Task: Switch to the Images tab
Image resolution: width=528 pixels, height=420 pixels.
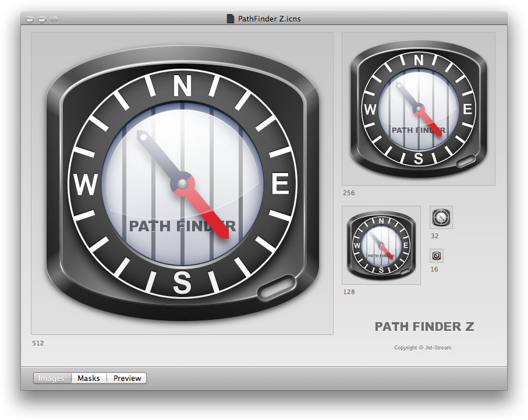Action: [x=52, y=378]
